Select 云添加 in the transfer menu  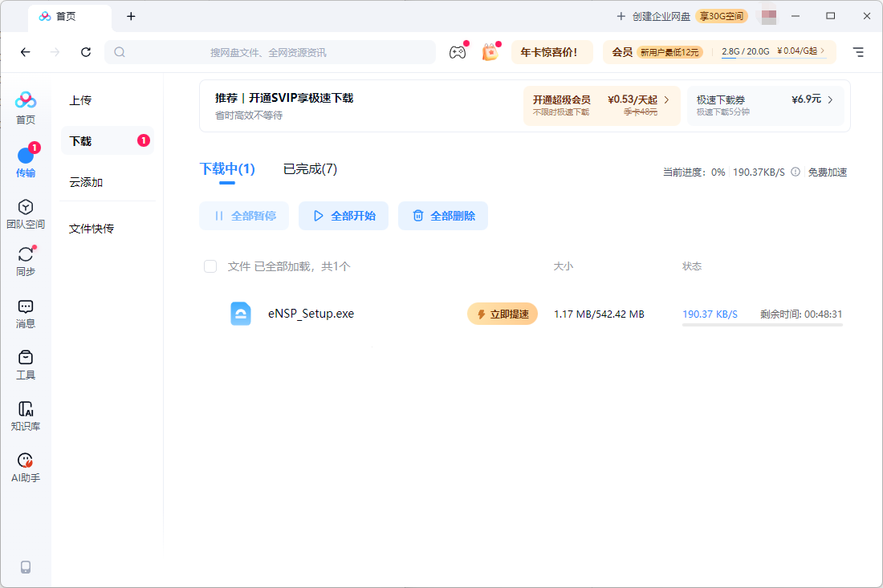[x=86, y=182]
